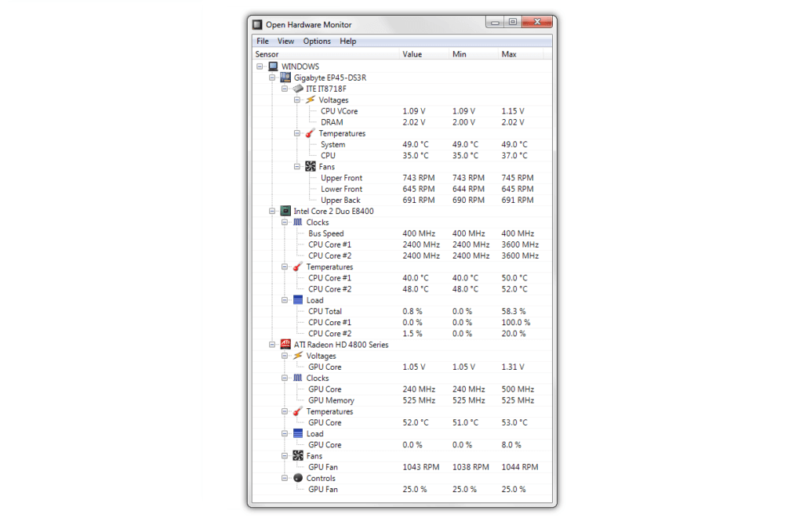Collapse the ITE IT8718F node
Viewport: 803px width, 532px height.
[x=285, y=89]
